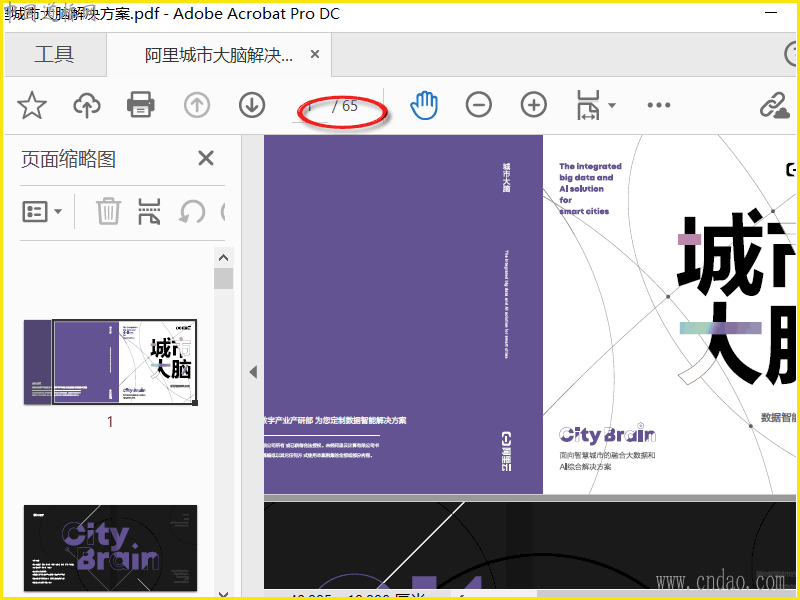Screen dimensions: 800x600
Task: Click the insert pages thumbnail icon
Action: (149, 211)
